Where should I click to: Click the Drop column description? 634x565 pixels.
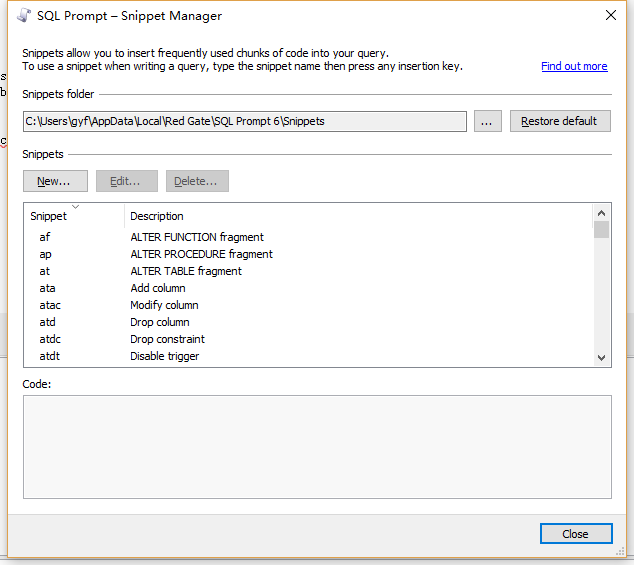[x=160, y=322]
